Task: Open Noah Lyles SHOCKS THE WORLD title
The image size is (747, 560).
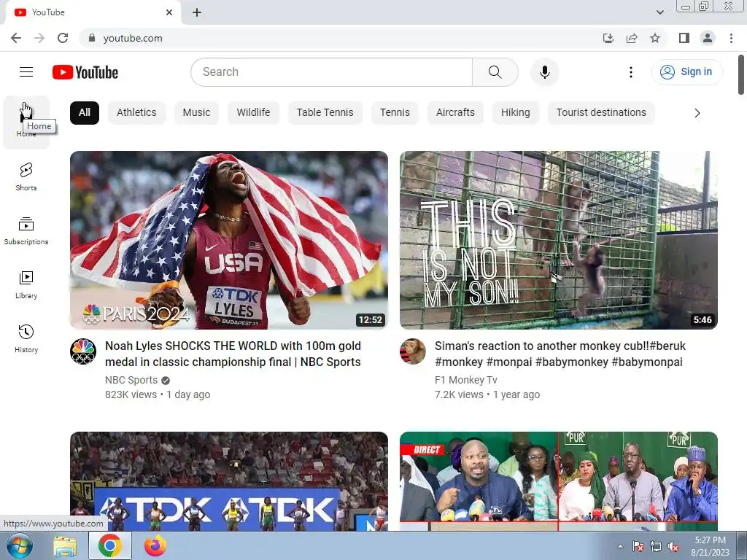Action: 233,354
